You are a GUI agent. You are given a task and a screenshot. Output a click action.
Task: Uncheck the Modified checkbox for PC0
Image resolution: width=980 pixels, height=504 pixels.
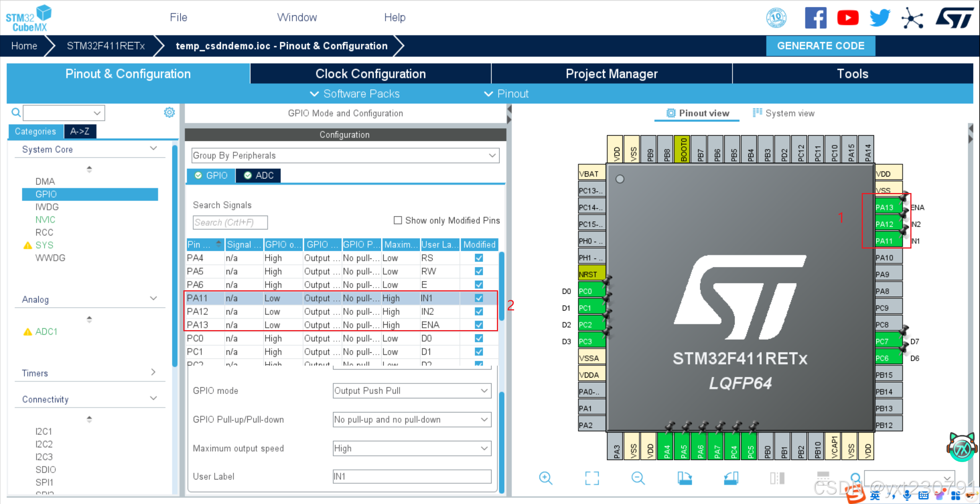[479, 338]
